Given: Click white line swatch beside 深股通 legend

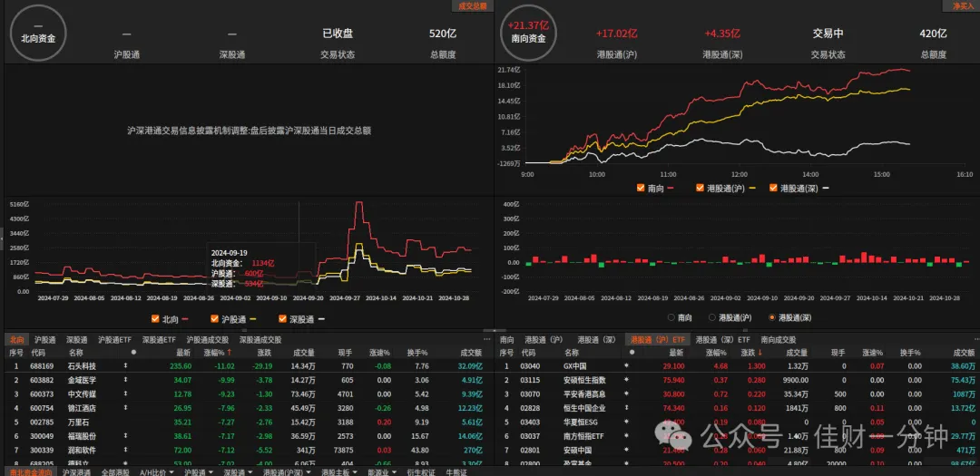Looking at the screenshot, I should pos(320,318).
